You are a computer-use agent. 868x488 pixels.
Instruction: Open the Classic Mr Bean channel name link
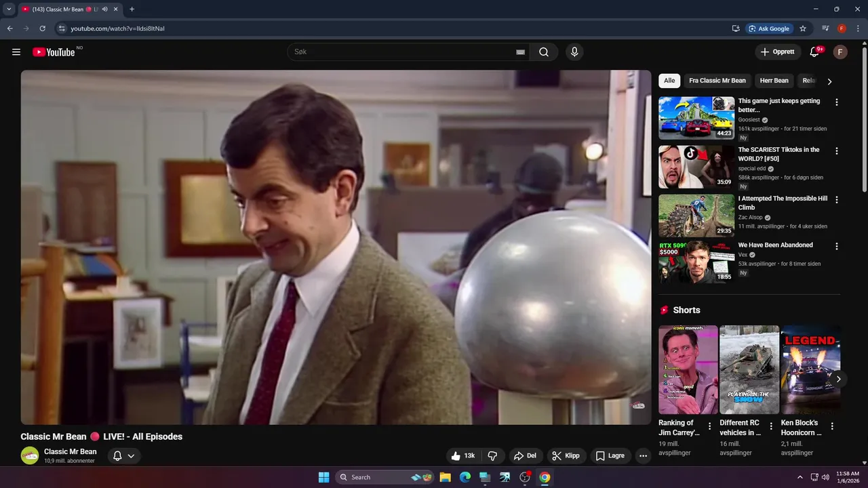click(71, 451)
